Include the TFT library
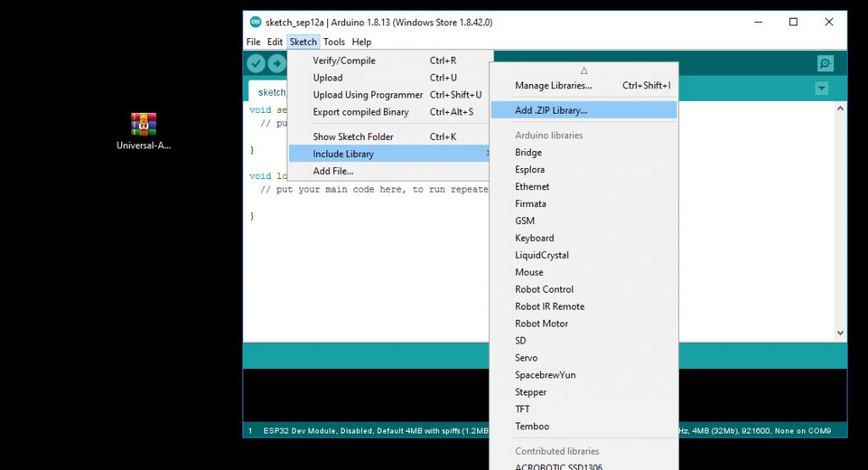868x470 pixels. (x=584, y=409)
